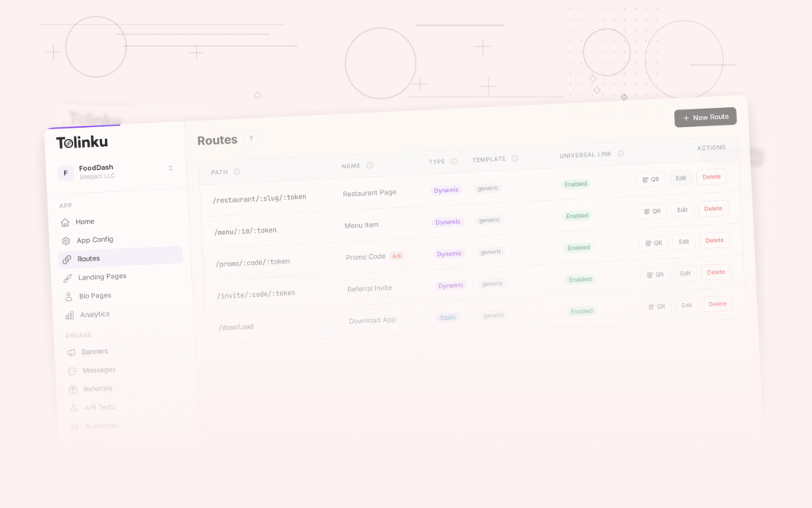Click the Referral Invite name
This screenshot has height=508, width=812.
pos(370,289)
